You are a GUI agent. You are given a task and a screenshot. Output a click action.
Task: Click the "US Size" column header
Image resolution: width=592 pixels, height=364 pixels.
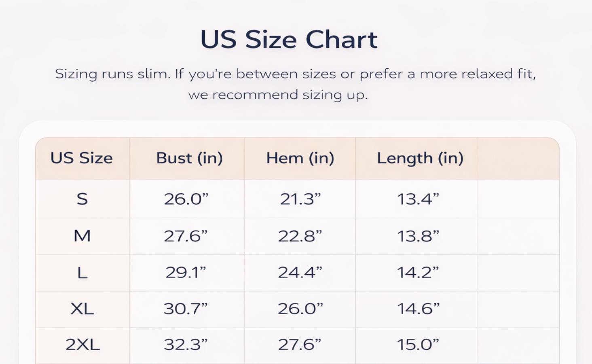coord(82,158)
